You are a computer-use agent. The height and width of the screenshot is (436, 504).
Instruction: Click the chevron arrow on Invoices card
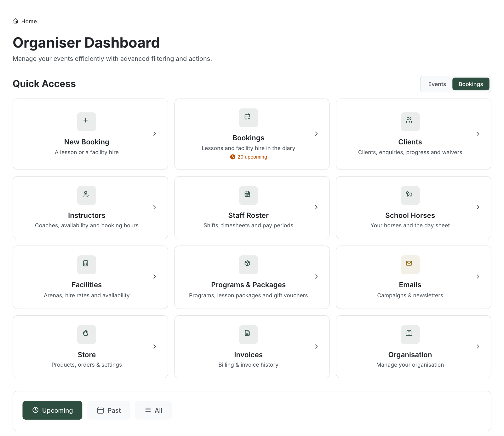coord(317,346)
